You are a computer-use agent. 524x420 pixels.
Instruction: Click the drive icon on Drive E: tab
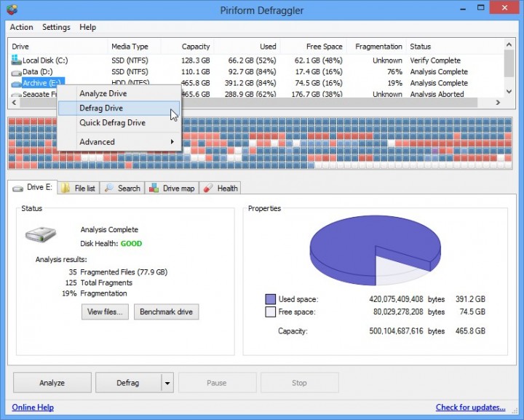click(x=17, y=189)
